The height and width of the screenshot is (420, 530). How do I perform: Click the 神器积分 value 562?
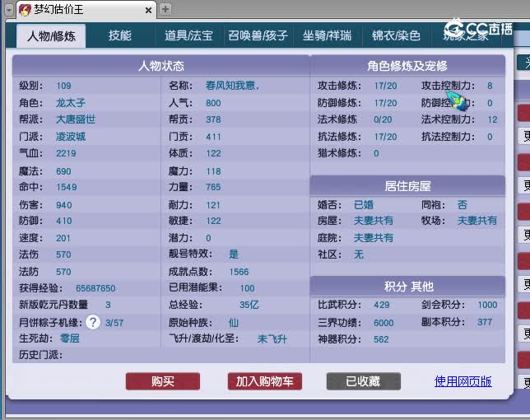pyautogui.click(x=381, y=339)
